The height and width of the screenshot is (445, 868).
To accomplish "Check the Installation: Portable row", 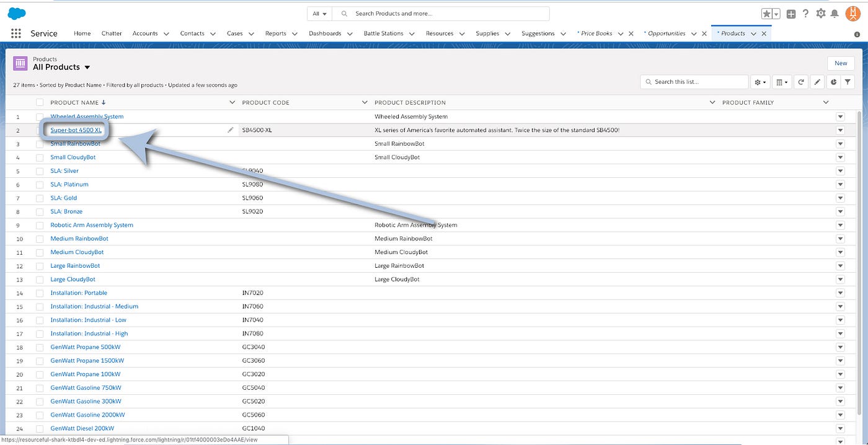I will (40, 293).
